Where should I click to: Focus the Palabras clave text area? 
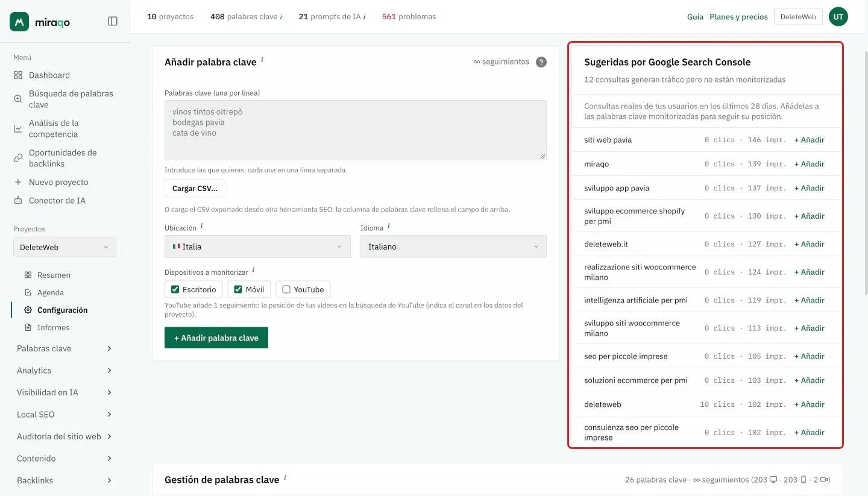[x=356, y=130]
